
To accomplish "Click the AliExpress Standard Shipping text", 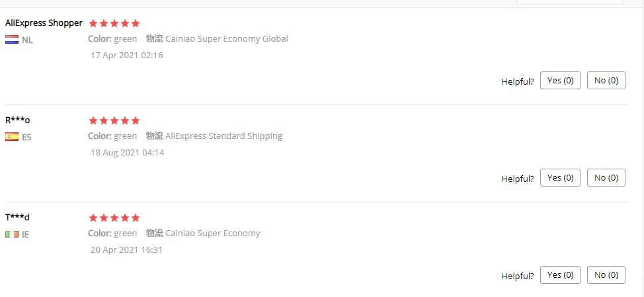I will point(223,136).
